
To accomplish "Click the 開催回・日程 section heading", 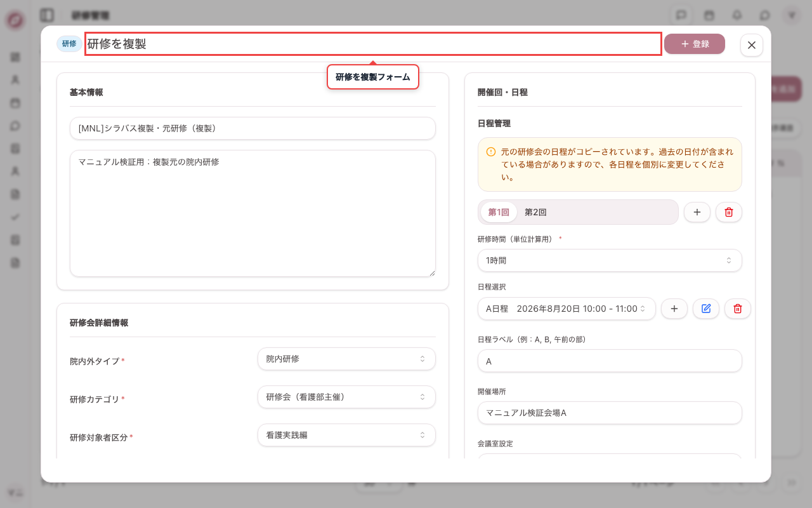I will pyautogui.click(x=502, y=92).
